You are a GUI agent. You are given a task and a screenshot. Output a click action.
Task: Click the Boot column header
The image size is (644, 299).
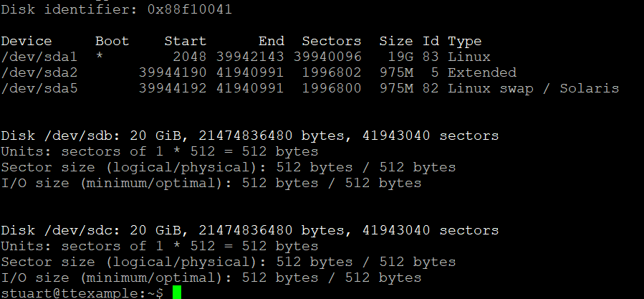coord(112,41)
